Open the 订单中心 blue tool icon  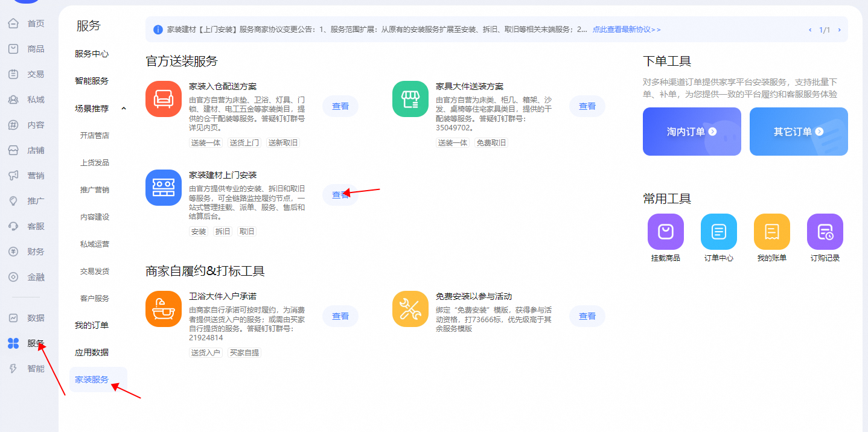tap(719, 232)
